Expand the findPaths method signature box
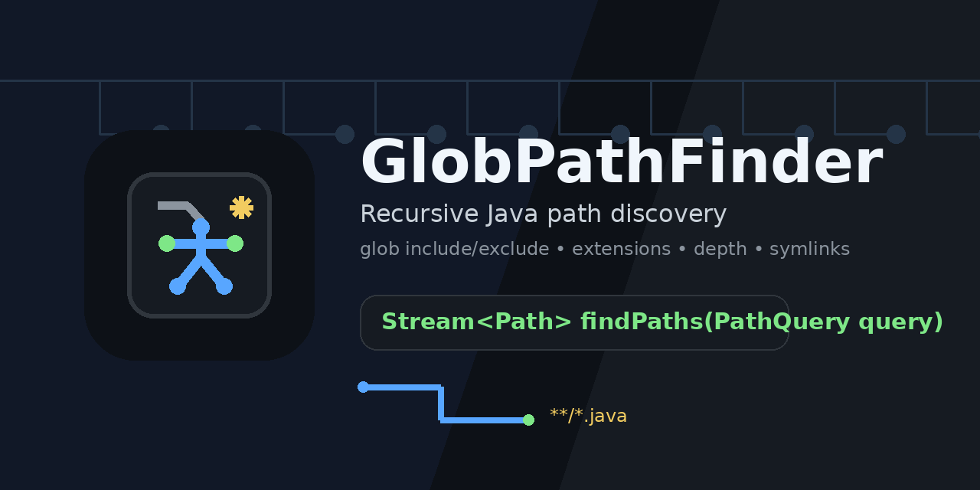Viewport: 980px width, 490px height. [574, 322]
